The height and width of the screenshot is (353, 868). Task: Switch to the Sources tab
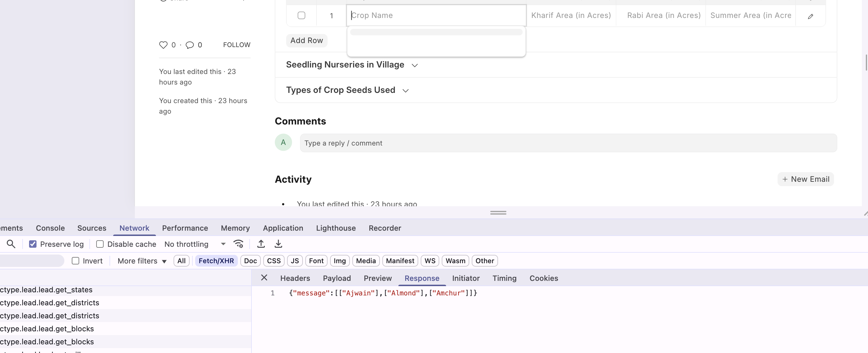click(92, 228)
